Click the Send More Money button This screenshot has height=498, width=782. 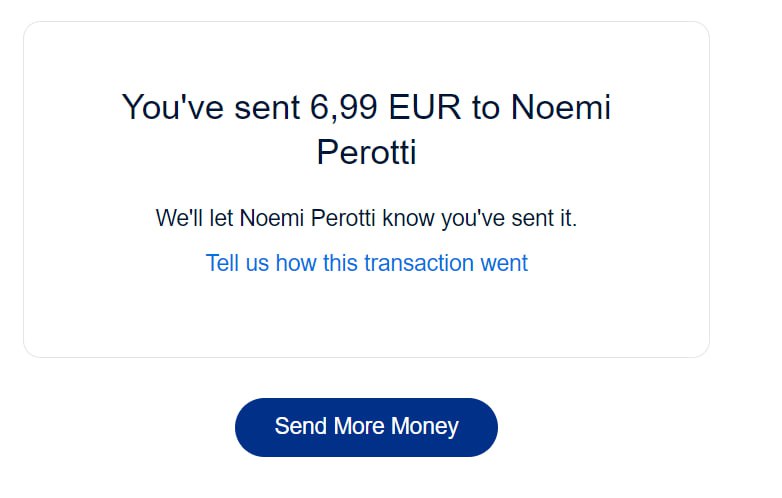click(x=366, y=427)
